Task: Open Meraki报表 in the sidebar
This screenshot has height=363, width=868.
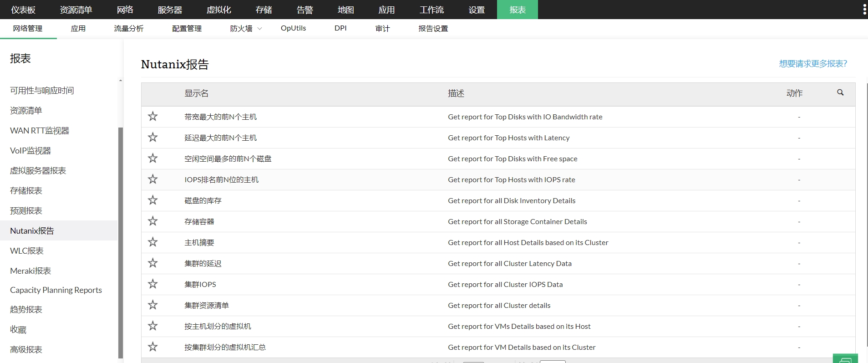Action: 30,271
